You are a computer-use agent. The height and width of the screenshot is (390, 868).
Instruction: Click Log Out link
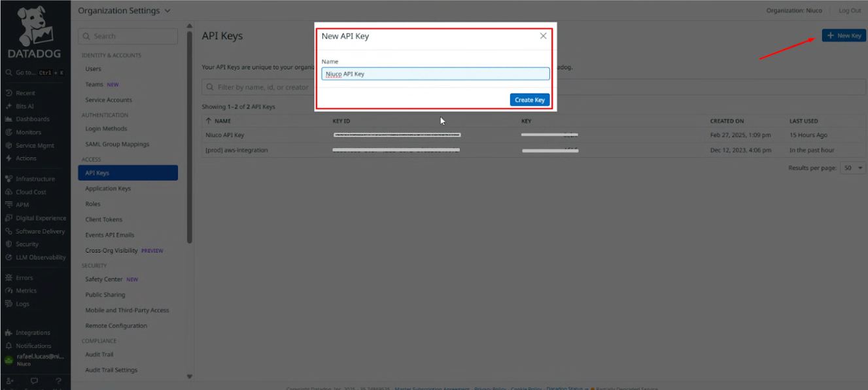coord(850,10)
